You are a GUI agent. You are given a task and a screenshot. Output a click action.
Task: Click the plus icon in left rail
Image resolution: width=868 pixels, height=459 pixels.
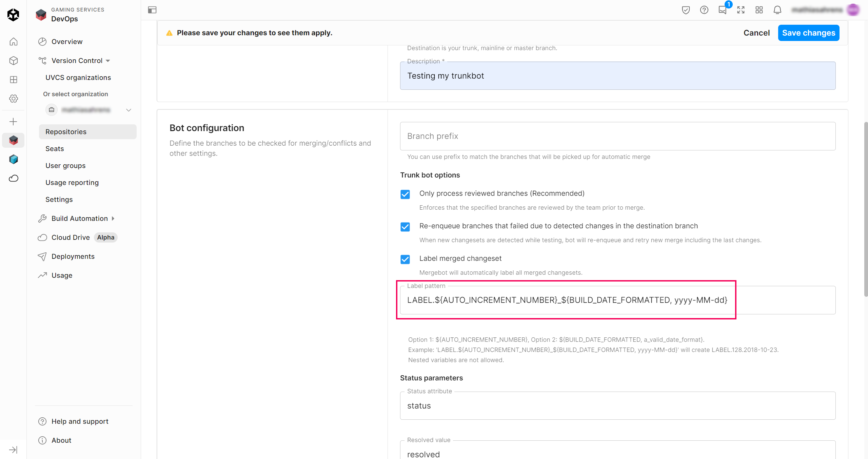pos(13,122)
